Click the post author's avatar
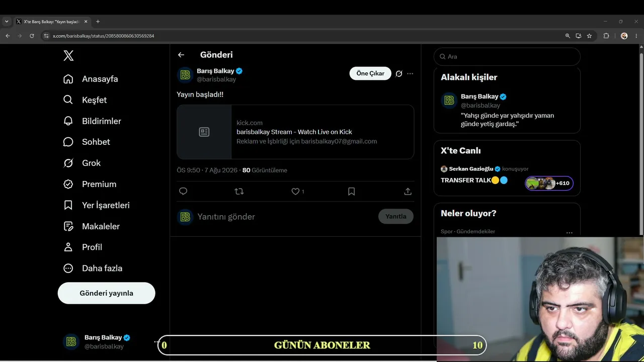Image resolution: width=644 pixels, height=362 pixels. pos(185,75)
